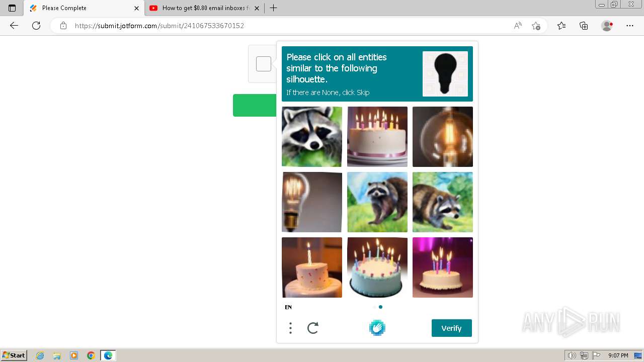Open the Action Center flag icon
Viewport: 644px width, 362px height.
pos(595,355)
